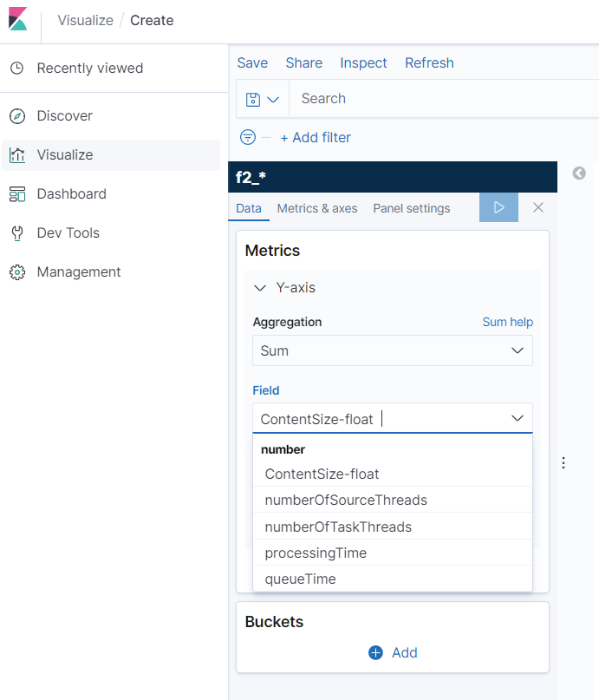Collapse the Y-axis metric section
Viewport: 599px width, 700px height.
coord(259,288)
